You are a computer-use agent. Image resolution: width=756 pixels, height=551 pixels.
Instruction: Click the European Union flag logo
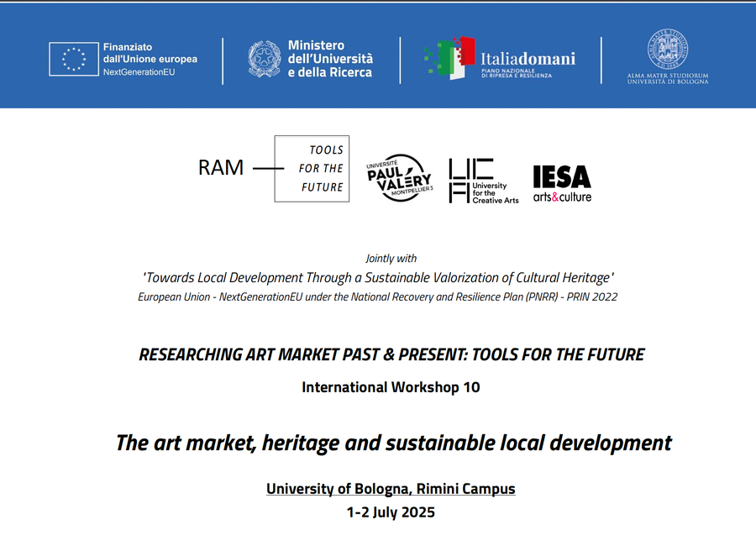[73, 60]
